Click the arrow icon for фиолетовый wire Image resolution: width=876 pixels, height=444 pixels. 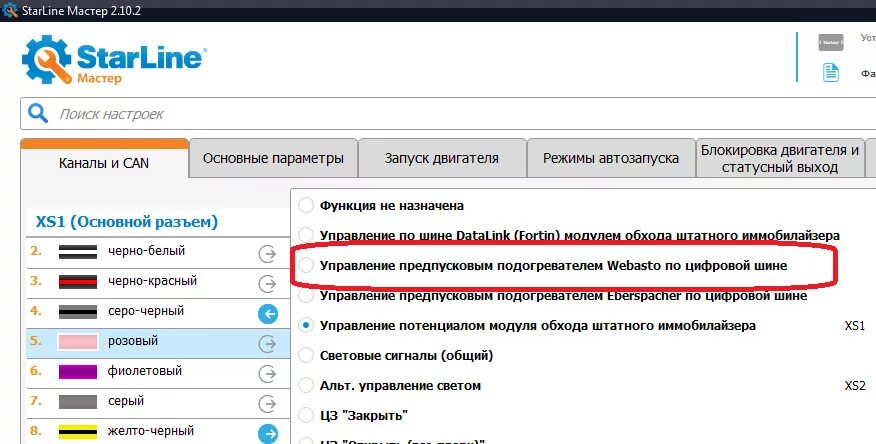pyautogui.click(x=268, y=374)
